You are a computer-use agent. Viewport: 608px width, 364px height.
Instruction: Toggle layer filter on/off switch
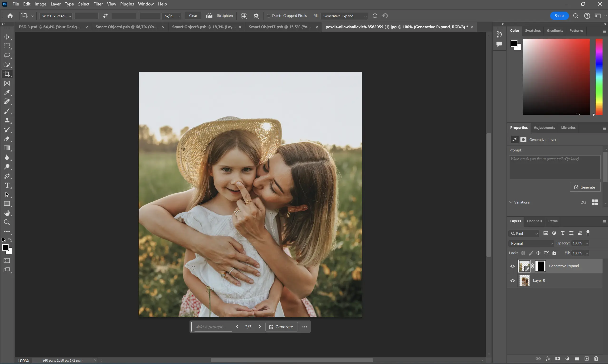[x=588, y=233]
